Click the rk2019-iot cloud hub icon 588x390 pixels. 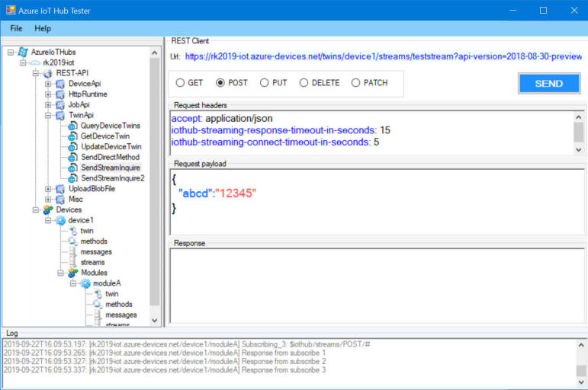tap(35, 62)
